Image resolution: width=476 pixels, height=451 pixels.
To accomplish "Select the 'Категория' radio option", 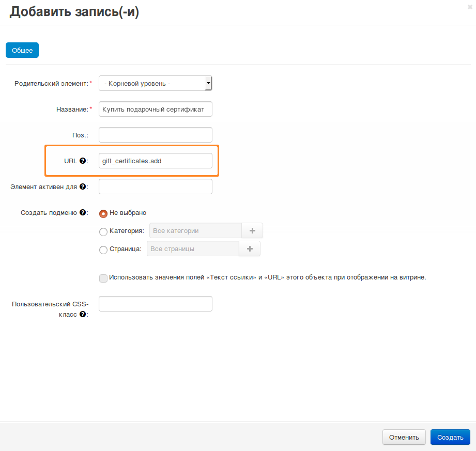I will [x=103, y=231].
